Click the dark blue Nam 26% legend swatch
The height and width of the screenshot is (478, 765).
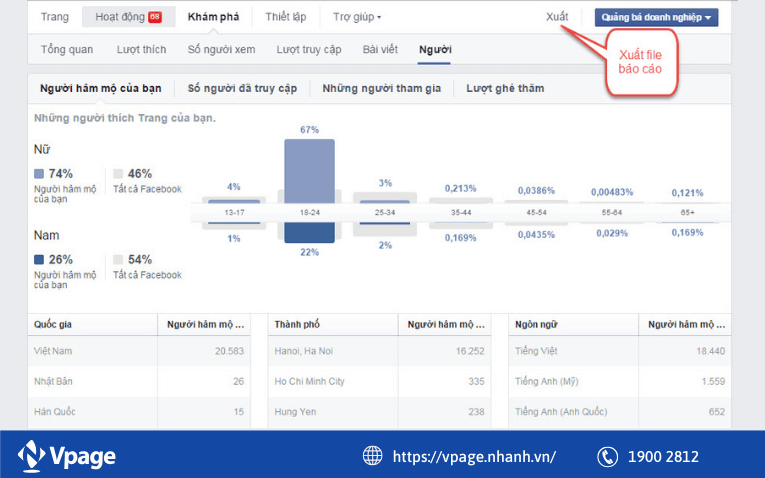click(39, 259)
